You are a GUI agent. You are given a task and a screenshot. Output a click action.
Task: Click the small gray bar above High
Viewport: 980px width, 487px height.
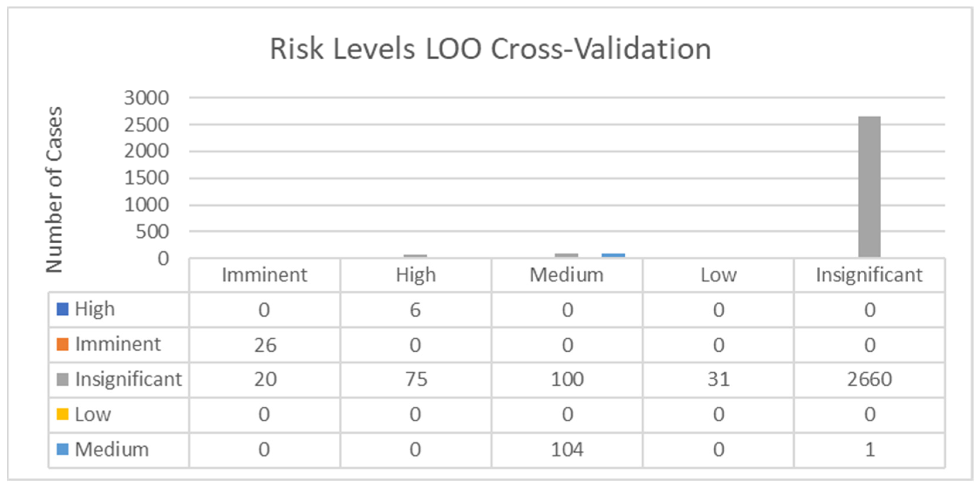tap(415, 256)
